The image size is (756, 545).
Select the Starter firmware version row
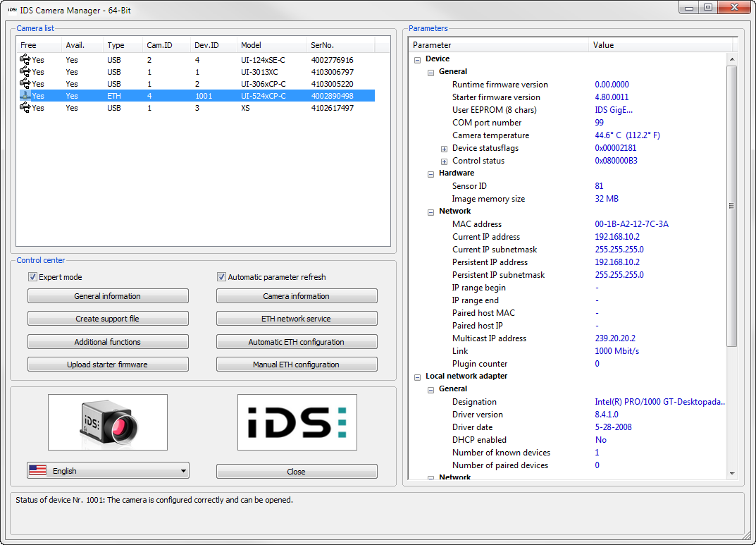coord(567,97)
